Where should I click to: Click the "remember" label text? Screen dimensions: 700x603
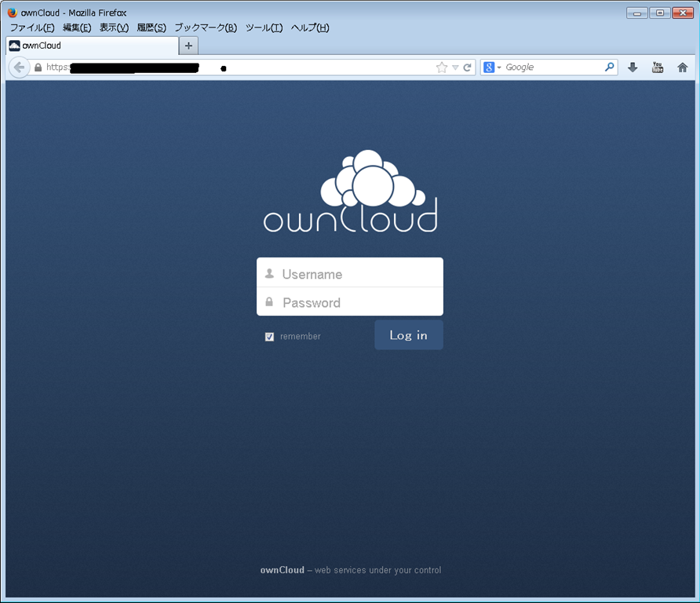[x=301, y=336]
